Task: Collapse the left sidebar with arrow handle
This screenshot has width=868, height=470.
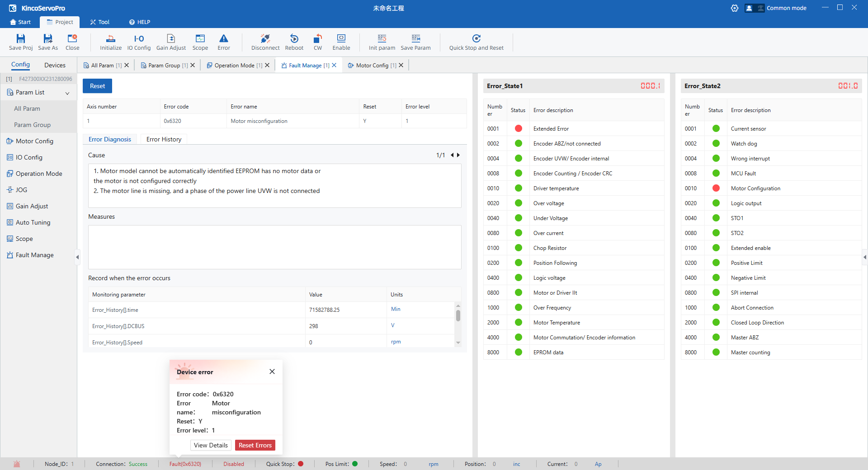Action: coord(77,257)
